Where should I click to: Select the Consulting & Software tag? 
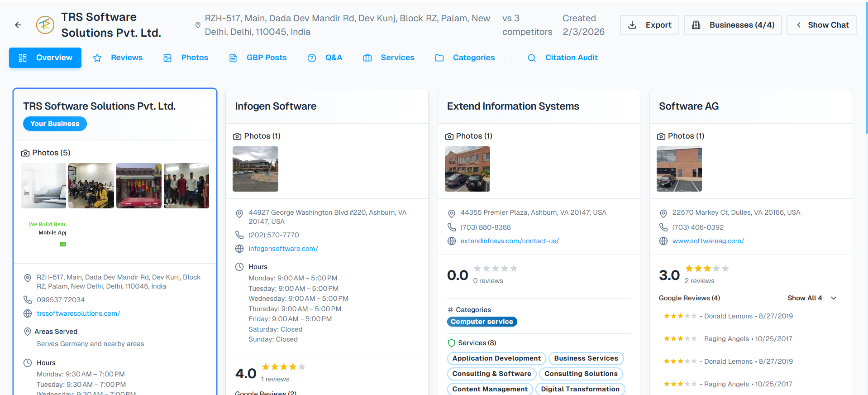pos(492,374)
